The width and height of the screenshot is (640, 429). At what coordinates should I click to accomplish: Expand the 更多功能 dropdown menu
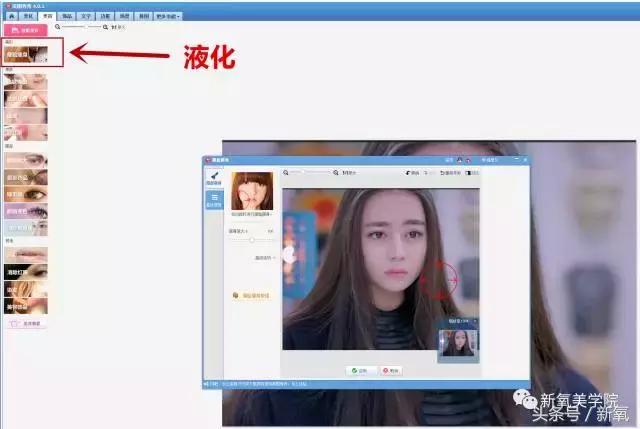[166, 16]
